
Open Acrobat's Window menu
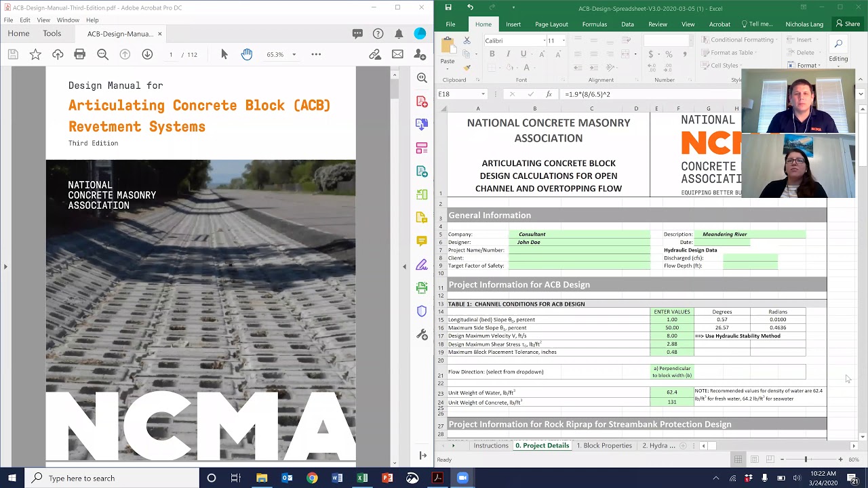pos(68,20)
